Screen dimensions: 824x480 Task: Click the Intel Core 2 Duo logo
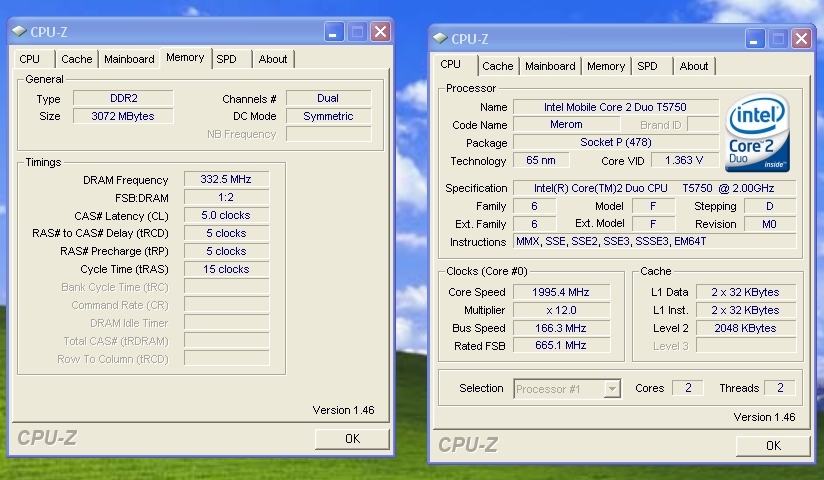[757, 132]
